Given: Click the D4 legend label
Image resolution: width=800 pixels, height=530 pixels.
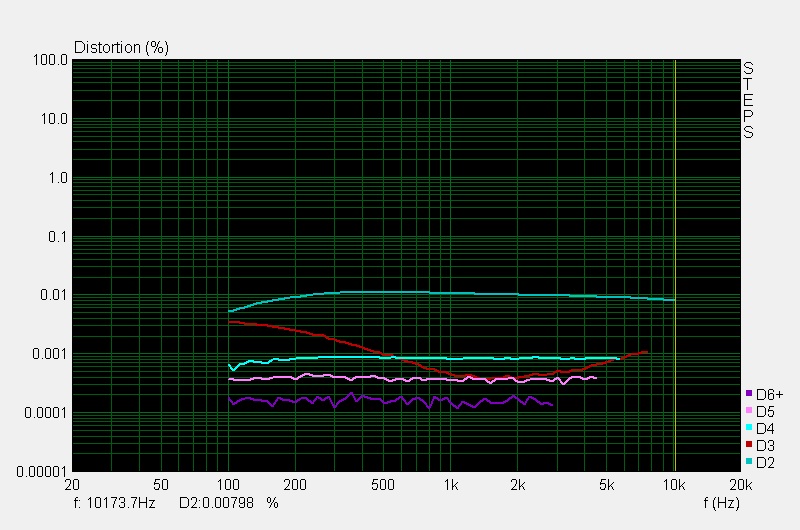Looking at the screenshot, I should pos(765,428).
